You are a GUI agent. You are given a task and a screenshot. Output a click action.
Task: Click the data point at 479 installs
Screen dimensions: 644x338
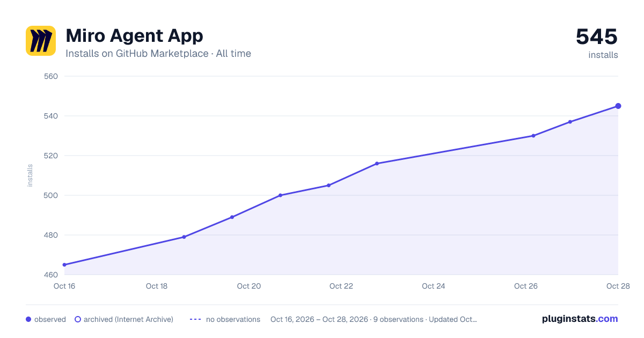click(x=184, y=237)
